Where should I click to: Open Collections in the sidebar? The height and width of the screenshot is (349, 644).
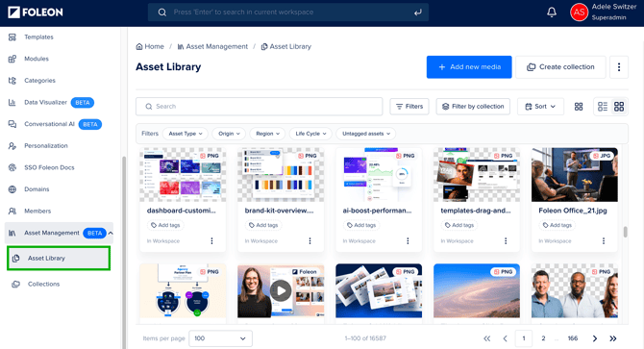(43, 285)
